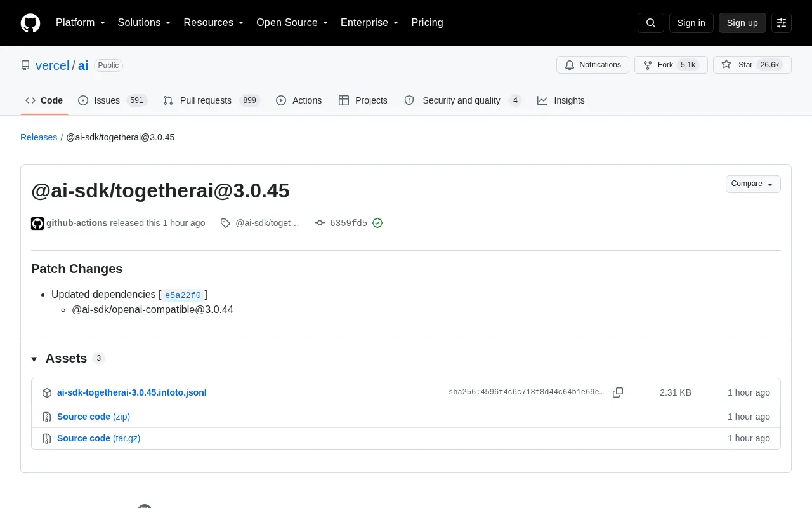Screen dimensions: 812x508
Task: Click the commit icon beside 6359fd5
Action: coord(320,223)
